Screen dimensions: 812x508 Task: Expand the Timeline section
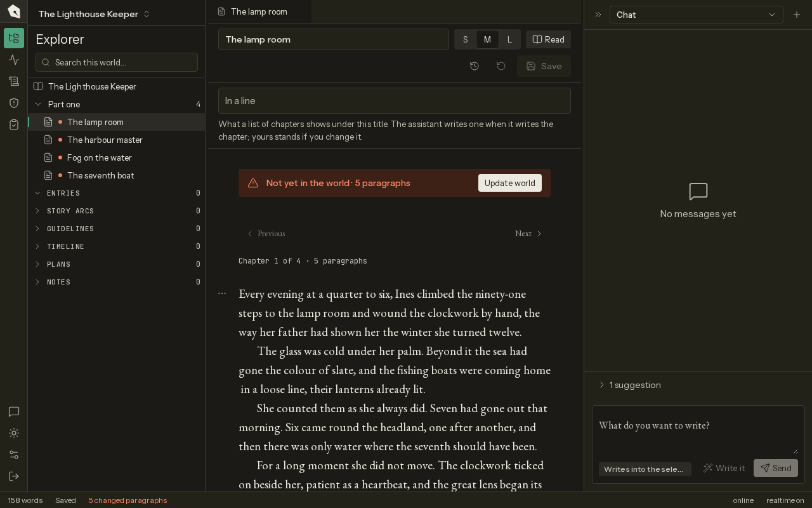click(117, 246)
